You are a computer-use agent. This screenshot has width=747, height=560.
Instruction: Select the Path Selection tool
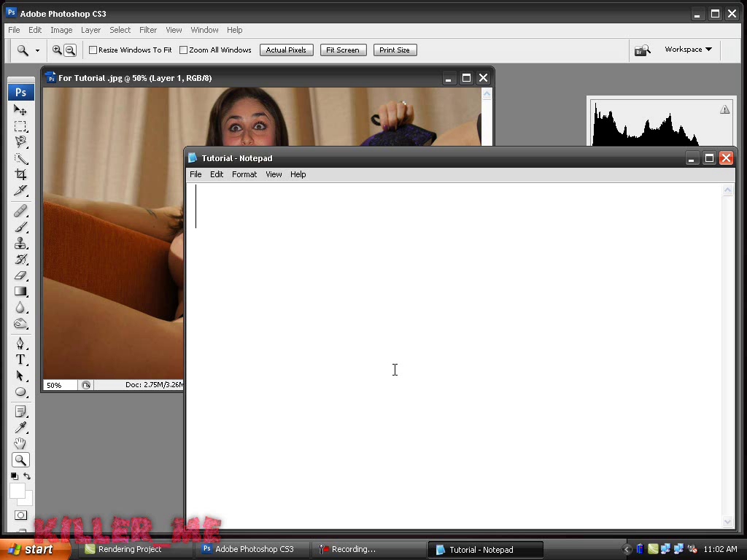[20, 376]
